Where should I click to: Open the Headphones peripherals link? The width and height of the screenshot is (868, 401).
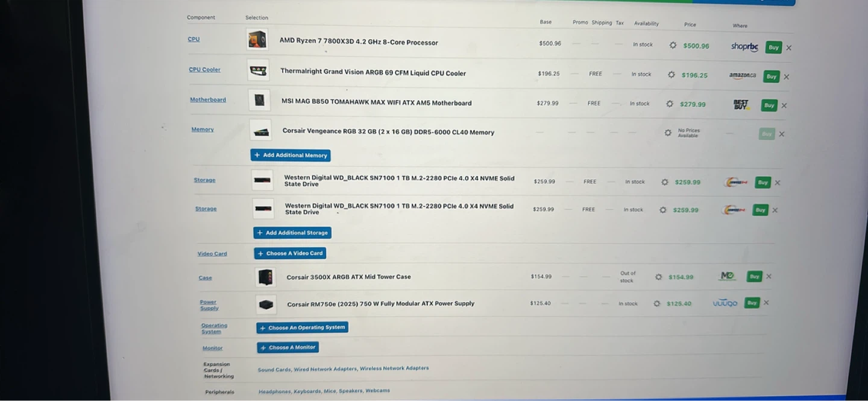pyautogui.click(x=275, y=391)
